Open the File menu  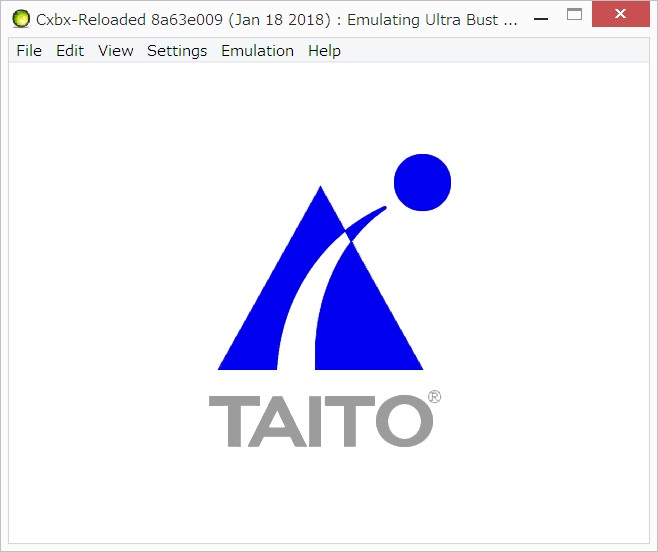(x=29, y=51)
